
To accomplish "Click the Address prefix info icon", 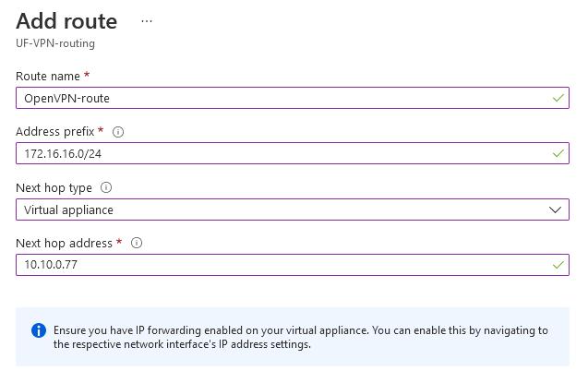I will click(x=118, y=132).
